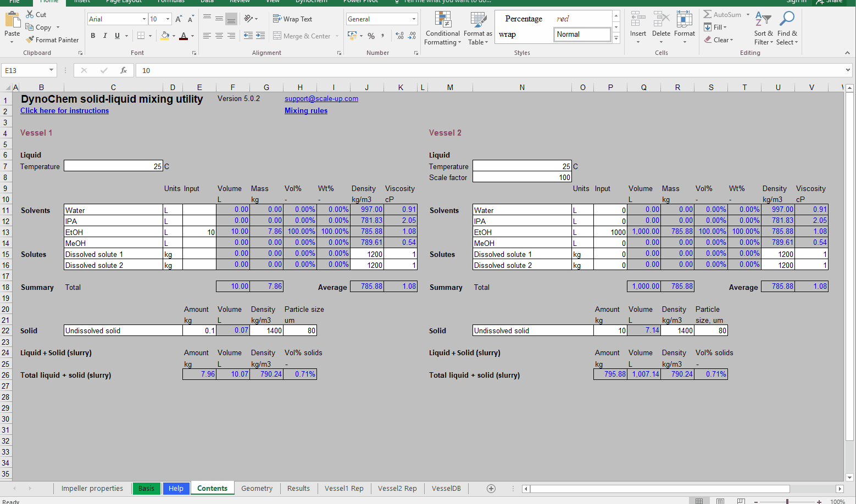
Task: Align text right
Action: click(231, 36)
